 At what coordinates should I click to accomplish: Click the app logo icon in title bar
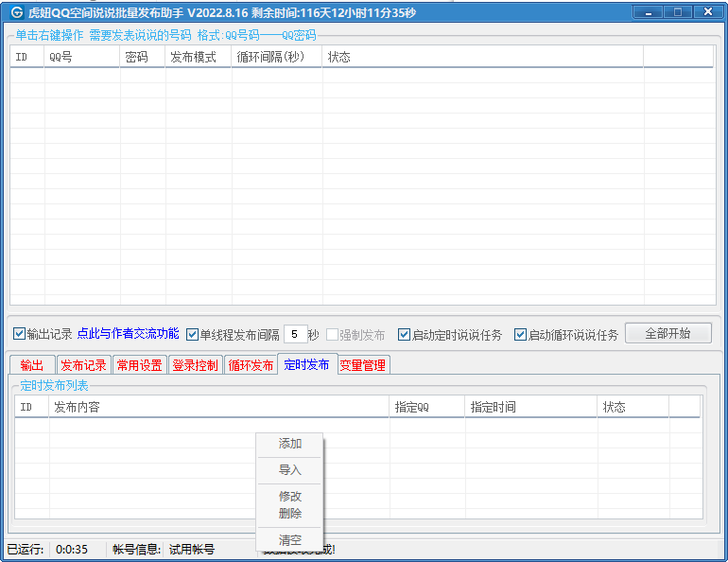click(17, 12)
